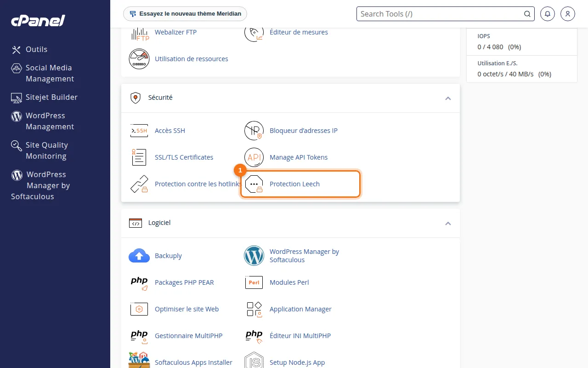Click the Modules Perl icon
The image size is (588, 368).
click(254, 282)
